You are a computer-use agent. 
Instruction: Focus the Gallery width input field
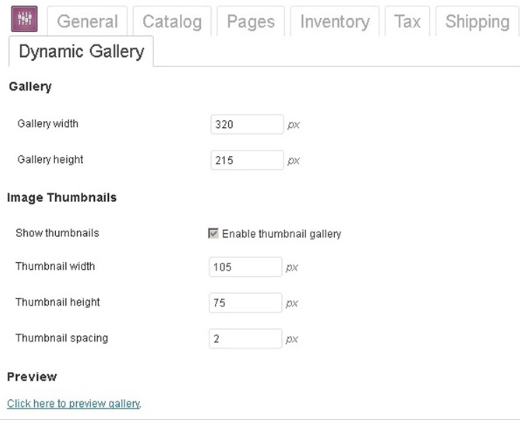click(247, 124)
